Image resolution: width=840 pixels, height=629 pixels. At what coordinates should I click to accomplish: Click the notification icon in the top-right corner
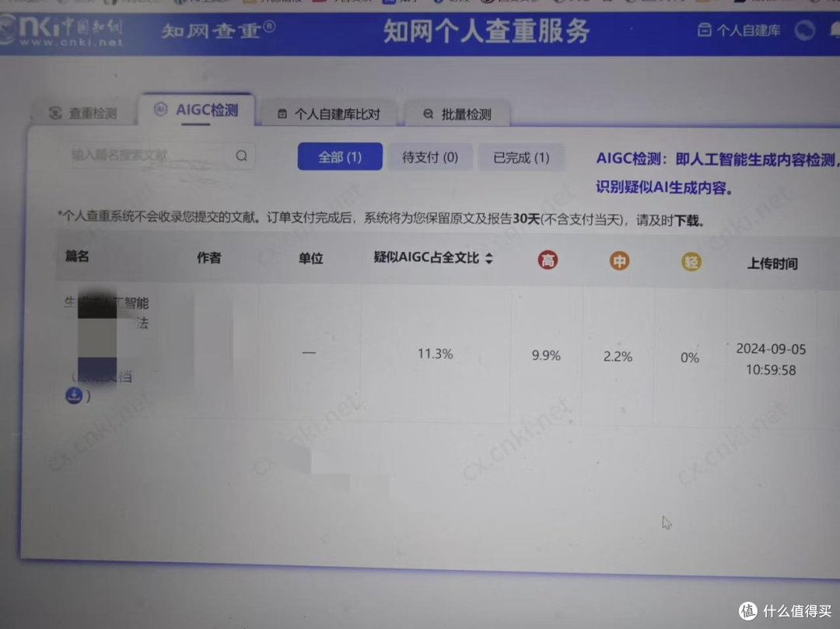pyautogui.click(x=834, y=29)
